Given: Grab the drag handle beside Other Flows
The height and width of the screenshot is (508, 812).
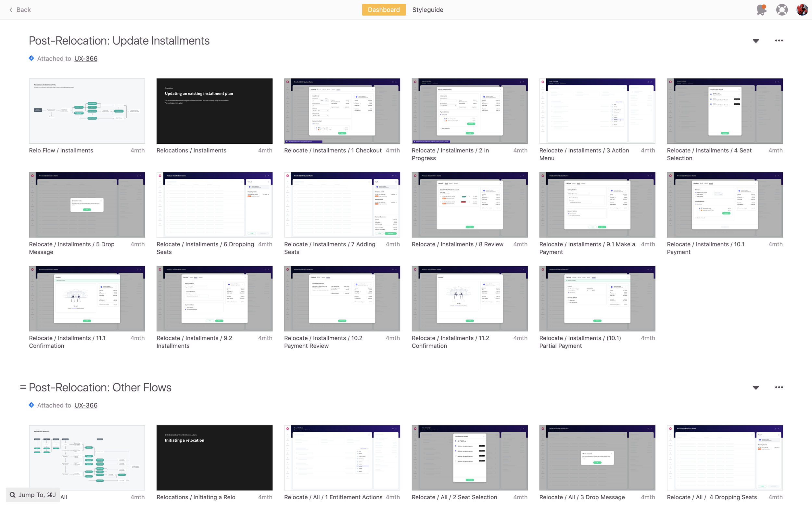Looking at the screenshot, I should click(23, 387).
